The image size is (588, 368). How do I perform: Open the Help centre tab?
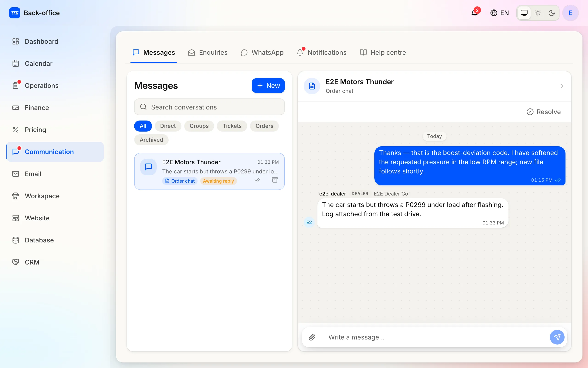click(383, 52)
